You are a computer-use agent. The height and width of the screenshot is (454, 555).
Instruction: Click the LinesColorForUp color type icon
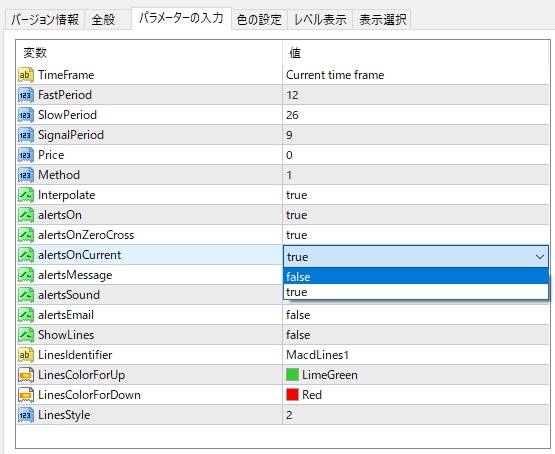(26, 375)
